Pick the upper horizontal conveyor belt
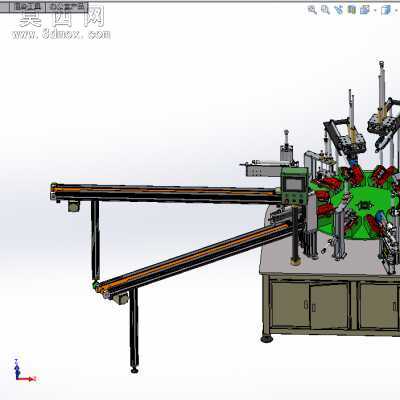Image resolution: width=400 pixels, height=400 pixels. tap(165, 193)
